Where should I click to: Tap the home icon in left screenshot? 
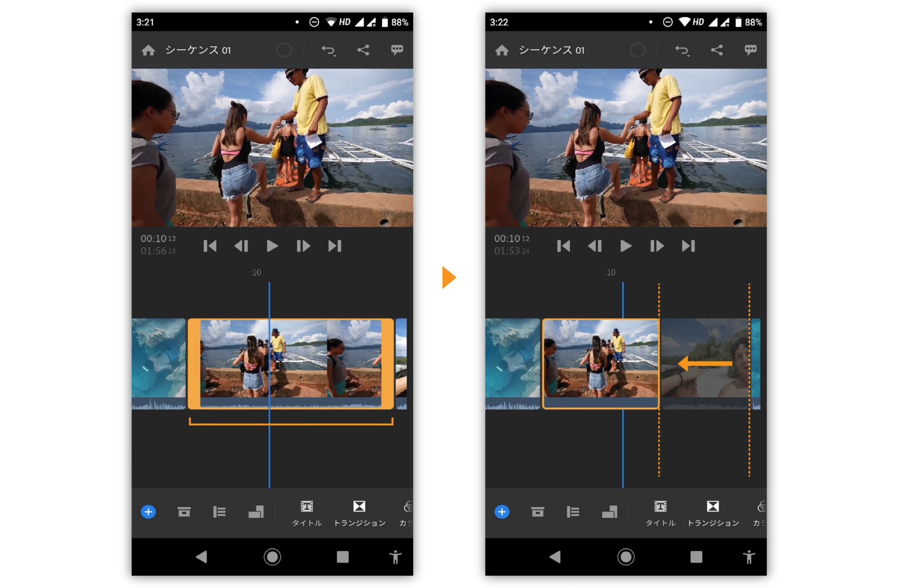pos(148,50)
